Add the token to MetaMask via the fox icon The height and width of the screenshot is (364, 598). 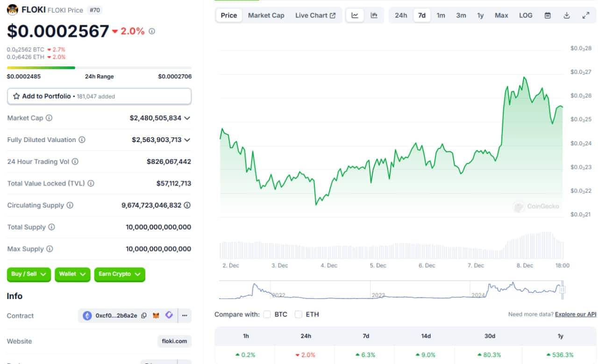click(156, 315)
